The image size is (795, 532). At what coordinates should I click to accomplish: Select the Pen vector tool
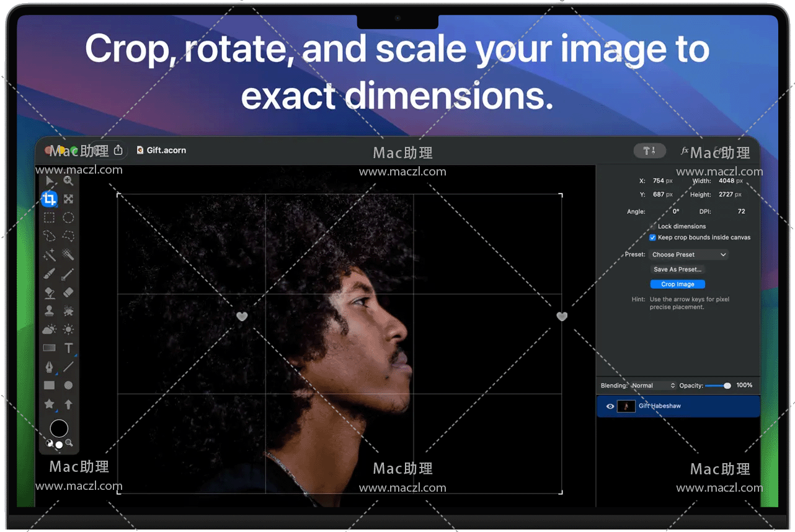[49, 367]
